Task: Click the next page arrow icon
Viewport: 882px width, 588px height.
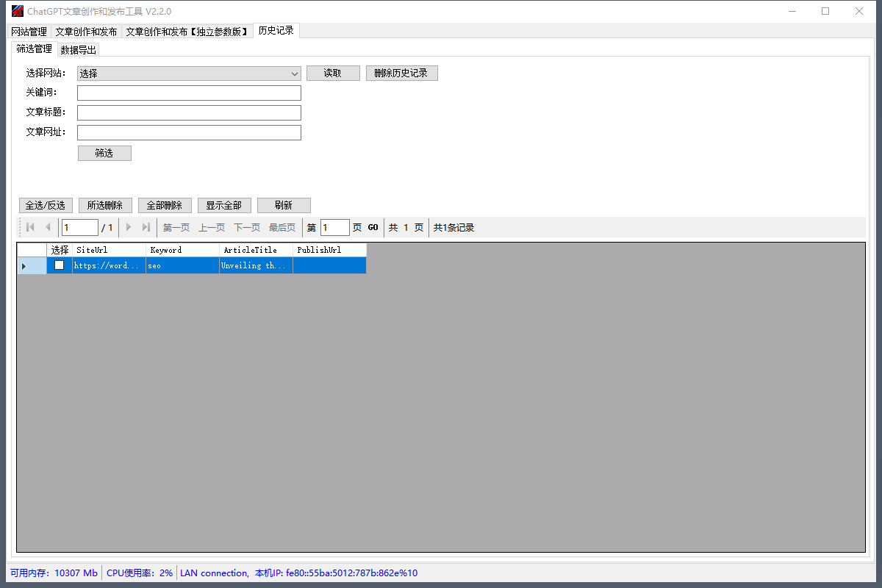Action: coord(129,227)
